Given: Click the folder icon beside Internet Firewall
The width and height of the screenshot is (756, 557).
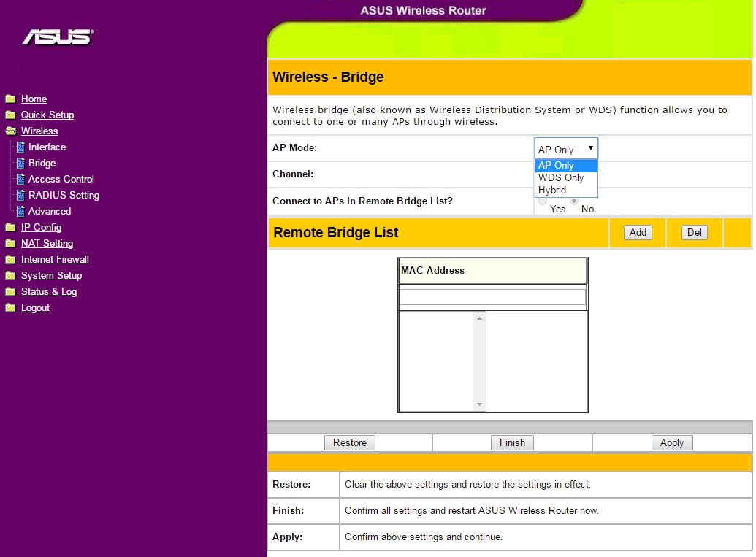Looking at the screenshot, I should tap(10, 260).
